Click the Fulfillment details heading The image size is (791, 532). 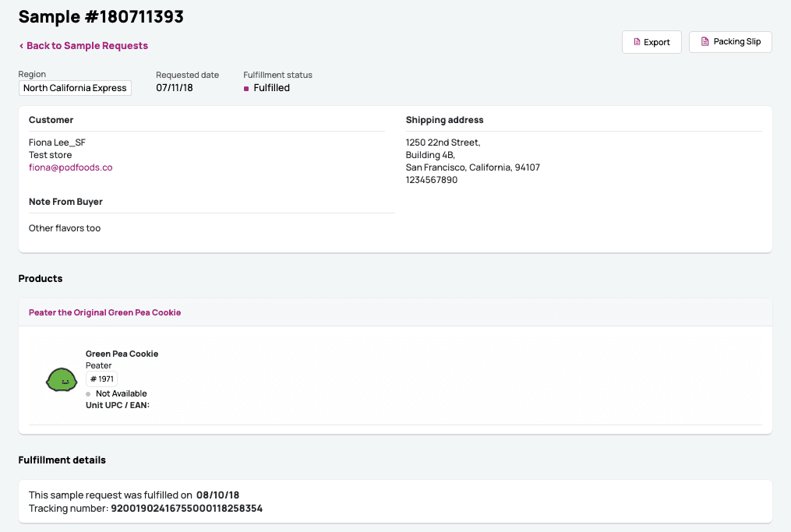click(x=62, y=460)
